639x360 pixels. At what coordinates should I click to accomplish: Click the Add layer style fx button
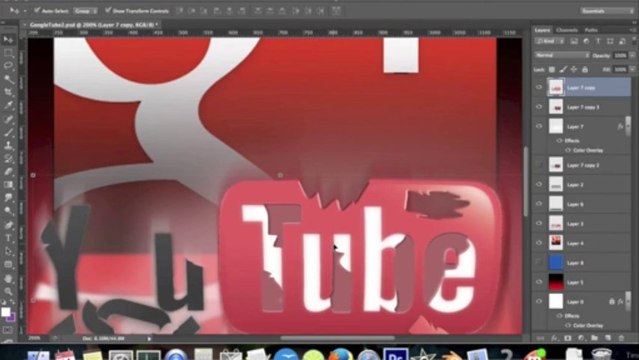pos(554,338)
